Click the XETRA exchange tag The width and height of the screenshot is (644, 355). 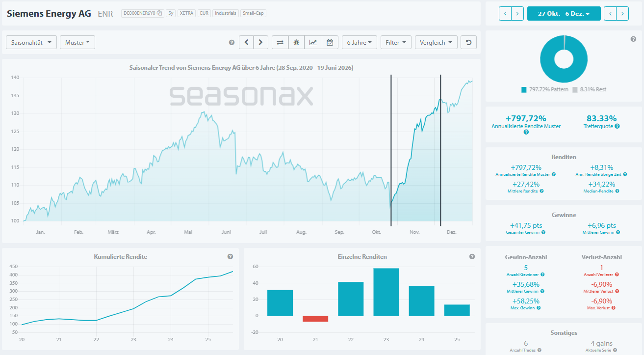186,13
